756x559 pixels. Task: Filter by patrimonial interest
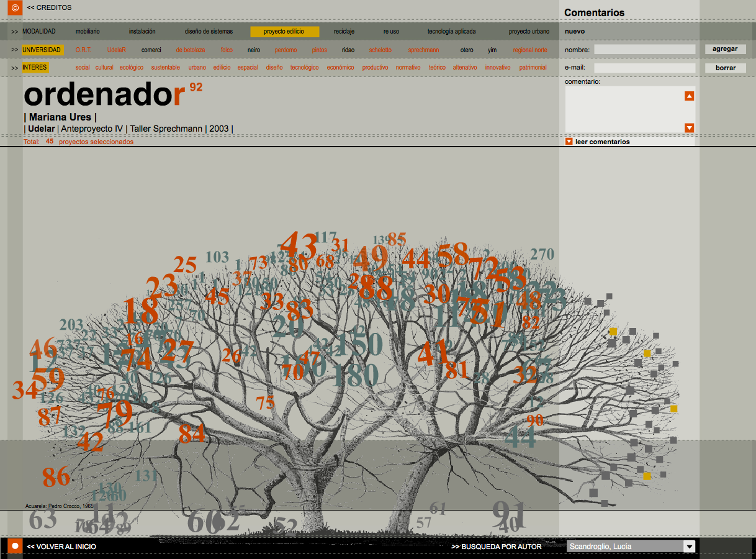(x=533, y=67)
